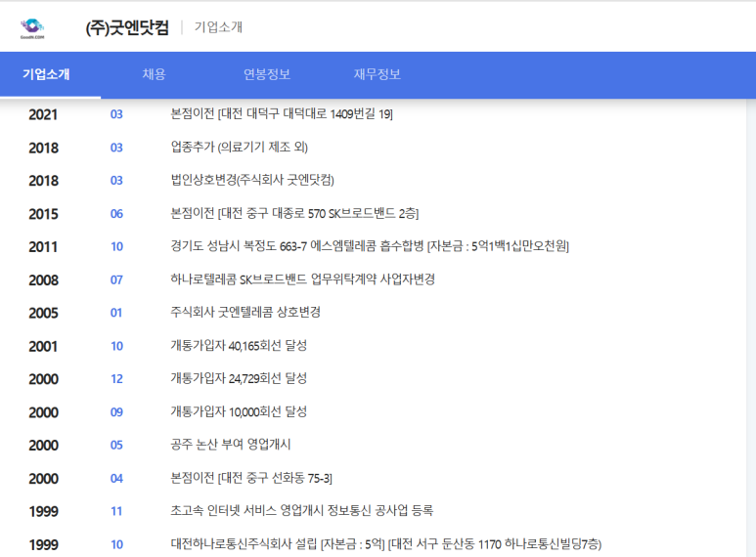Click the year 2008 label
The image size is (756, 557).
click(x=43, y=279)
